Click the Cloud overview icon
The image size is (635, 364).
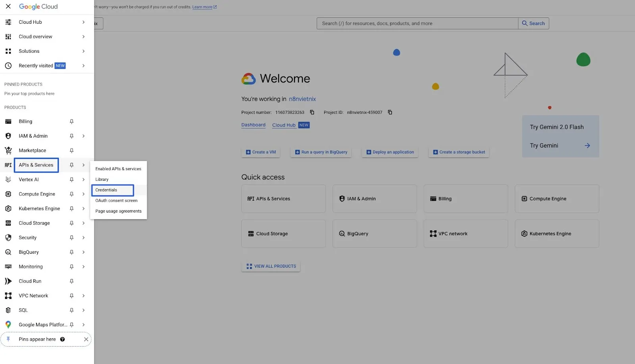tap(8, 36)
